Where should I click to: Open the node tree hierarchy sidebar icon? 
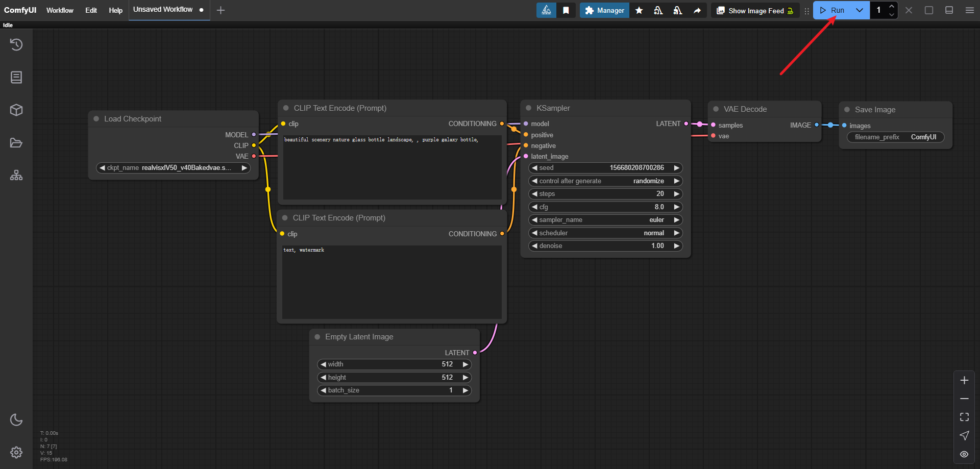pos(16,176)
